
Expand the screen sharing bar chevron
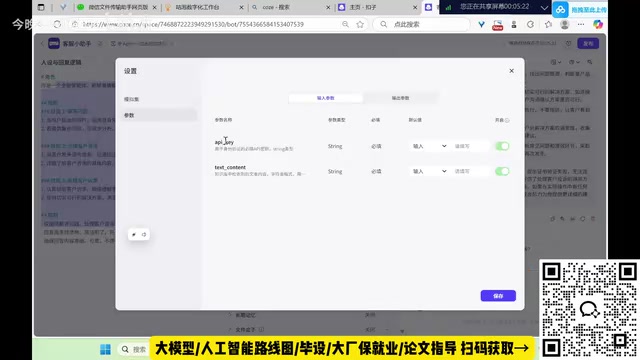[x=544, y=7]
